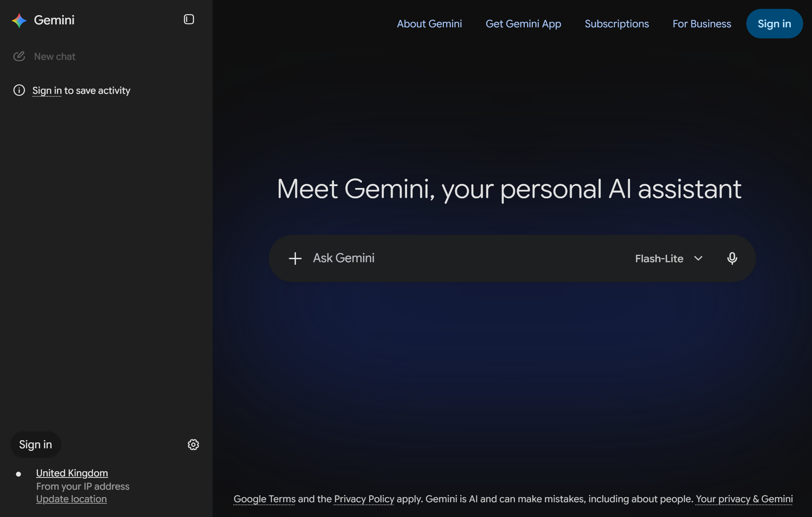Open the Flash-Lite model dropdown
Image resolution: width=812 pixels, height=517 pixels.
[668, 258]
